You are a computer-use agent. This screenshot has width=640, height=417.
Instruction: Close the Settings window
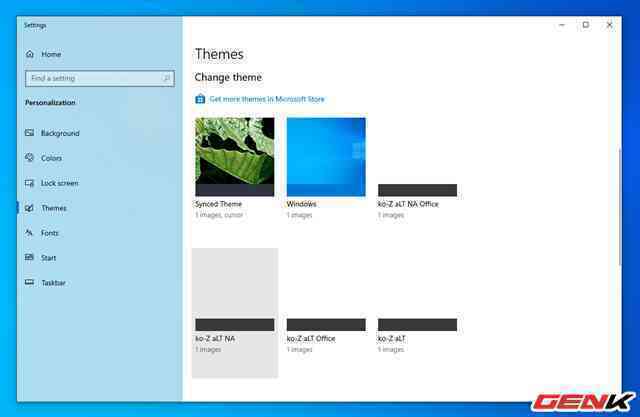tap(609, 25)
